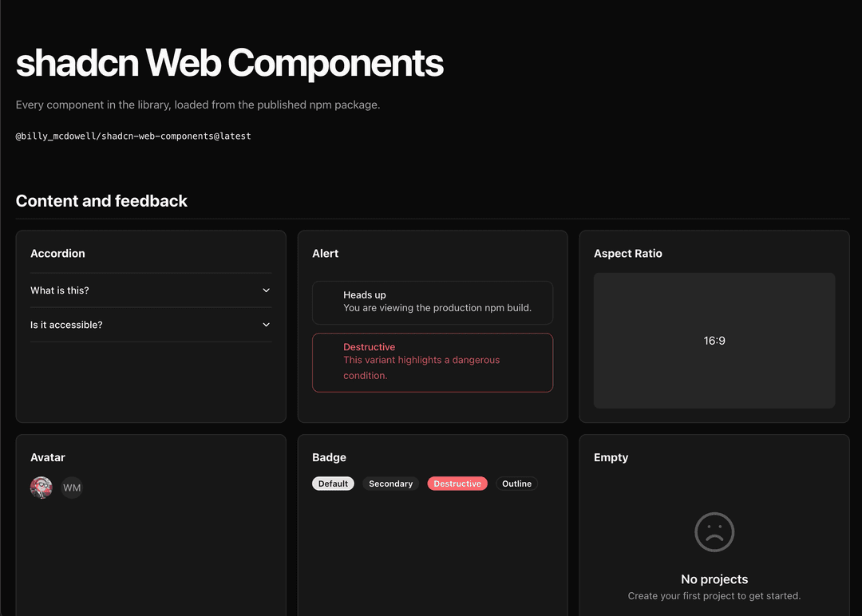Click the WM fallback avatar
This screenshot has width=862, height=616.
point(72,488)
